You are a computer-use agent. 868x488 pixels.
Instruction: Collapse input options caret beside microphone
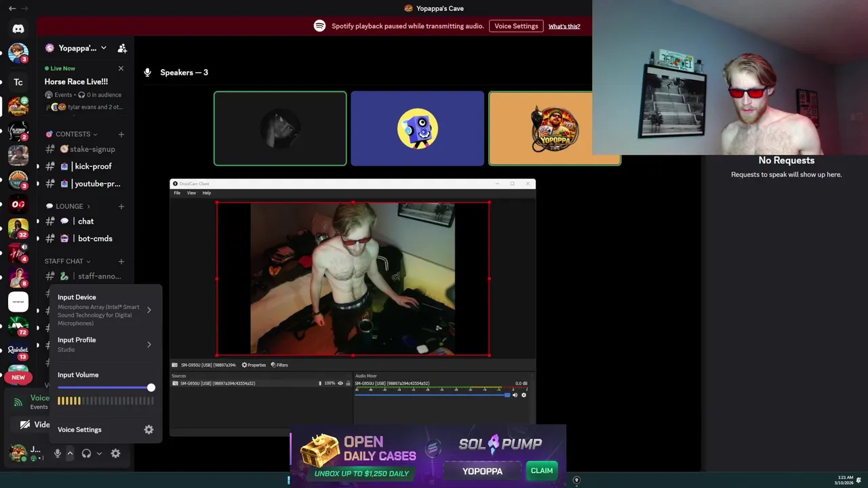point(70,453)
